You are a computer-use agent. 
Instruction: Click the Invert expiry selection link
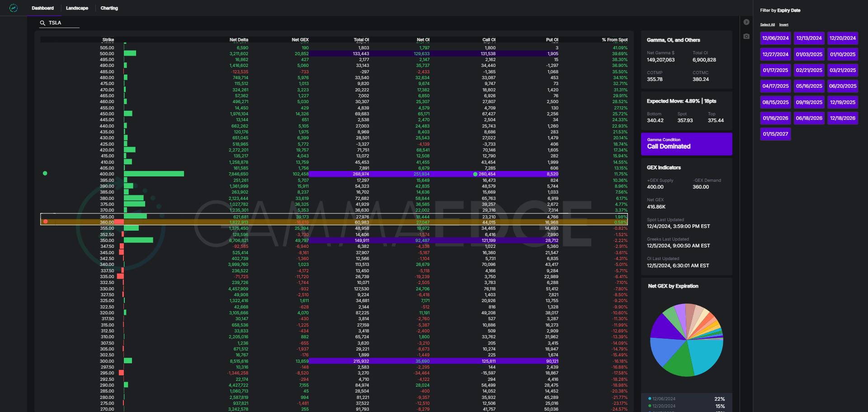click(783, 25)
